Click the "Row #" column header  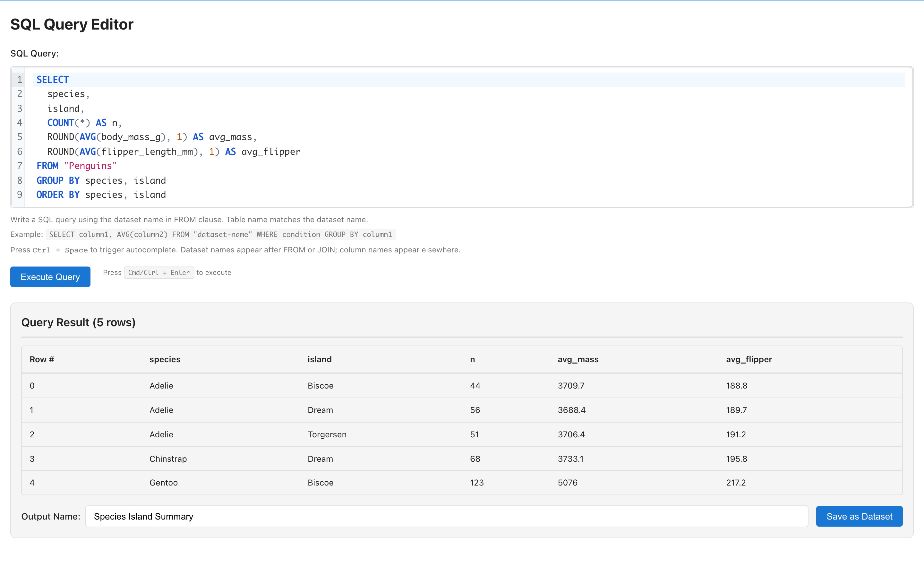pos(42,359)
